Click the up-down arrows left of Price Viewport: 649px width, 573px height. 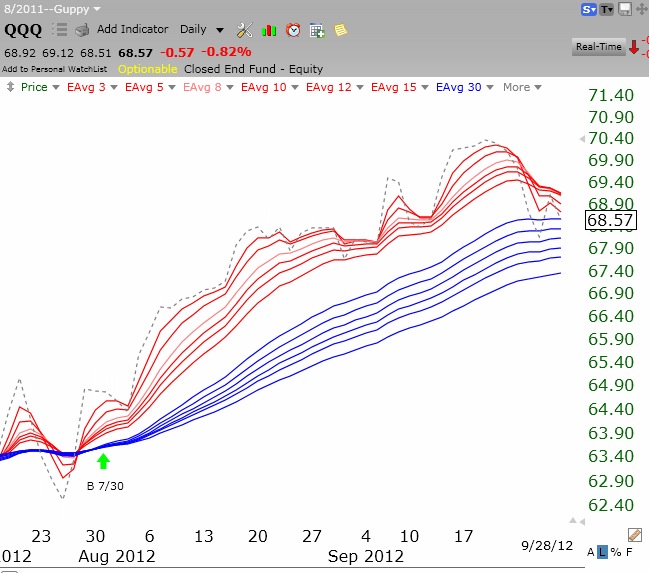(x=10, y=87)
